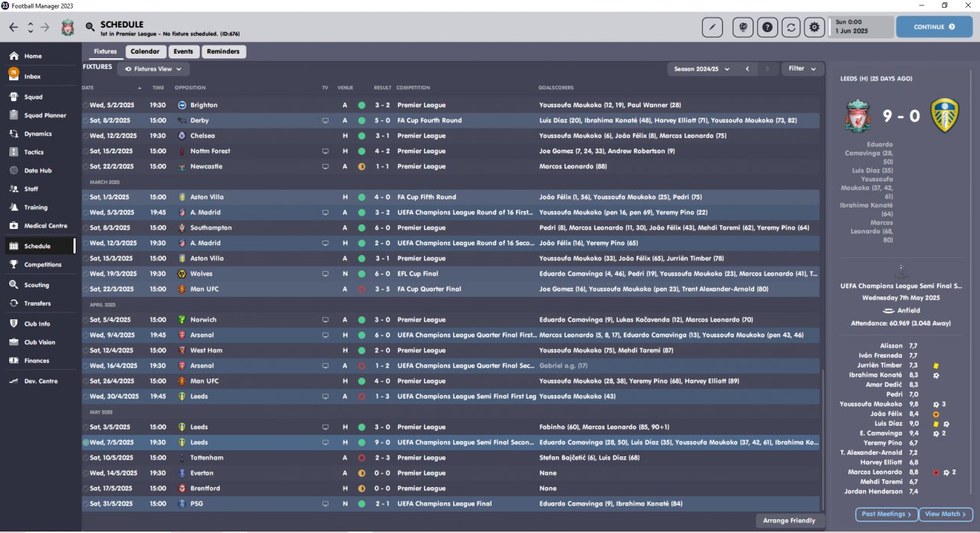Click Arrange Friendly button
Screen dimensions: 980x533
click(x=789, y=521)
